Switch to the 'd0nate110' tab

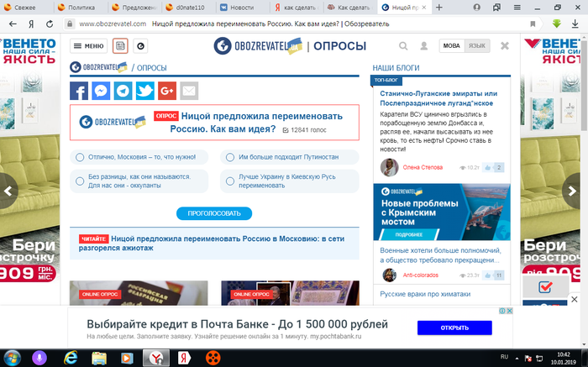189,8
